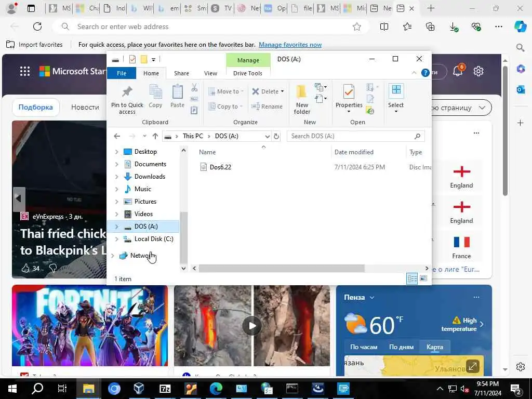Click the Properties checkmark icon in ribbon
The image size is (532, 399).
coord(349,92)
